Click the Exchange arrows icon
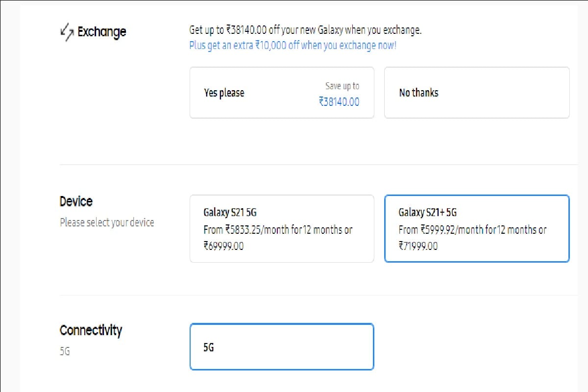Image resolution: width=588 pixels, height=392 pixels. click(x=67, y=33)
